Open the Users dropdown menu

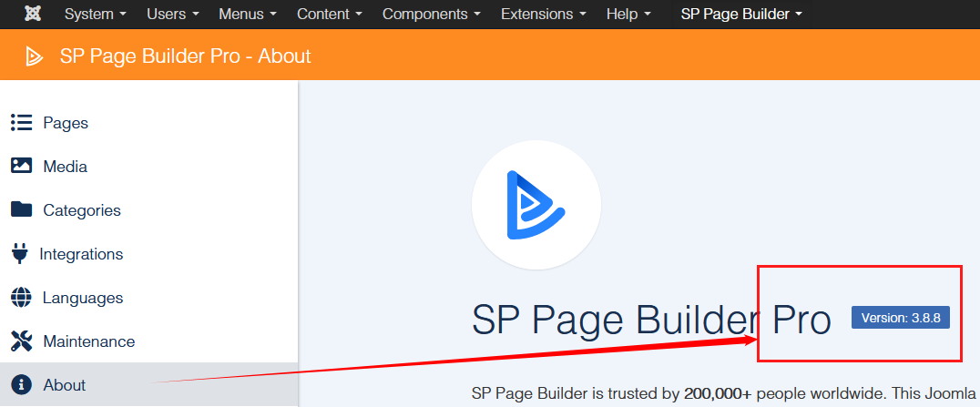[x=173, y=14]
